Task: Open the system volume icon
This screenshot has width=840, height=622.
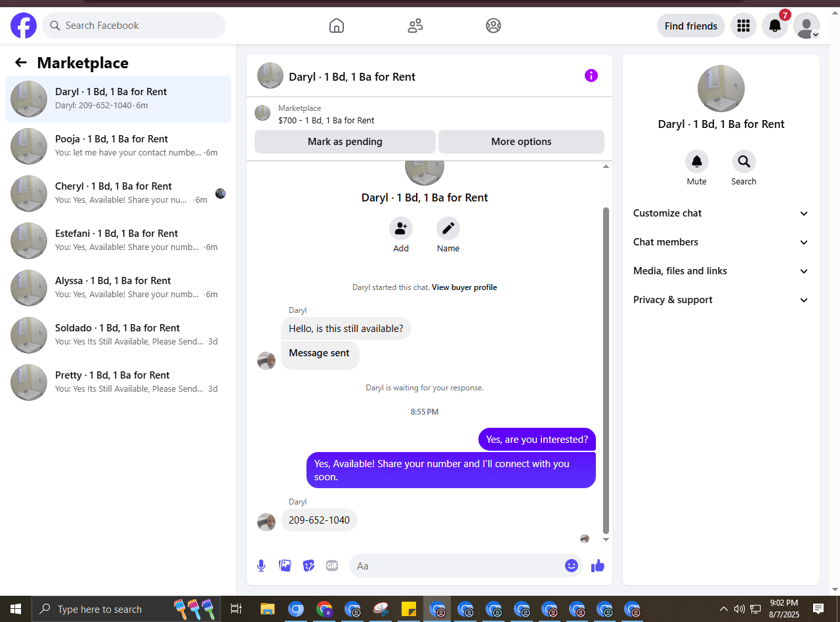Action: coord(740,609)
